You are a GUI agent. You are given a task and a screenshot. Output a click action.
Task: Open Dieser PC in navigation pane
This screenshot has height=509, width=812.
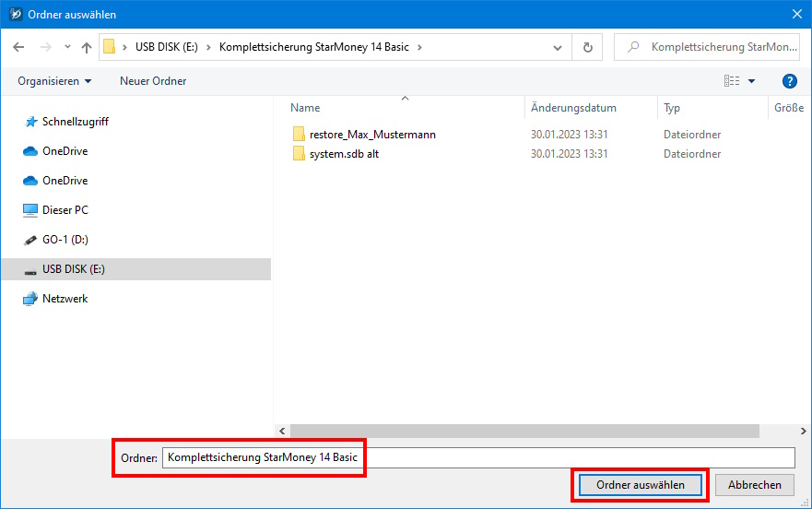[x=65, y=210]
